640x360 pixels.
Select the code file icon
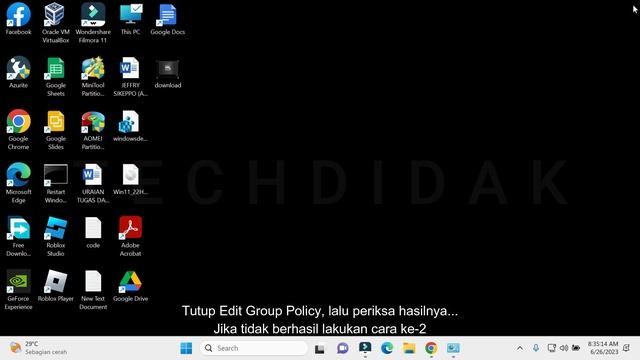pyautogui.click(x=93, y=233)
